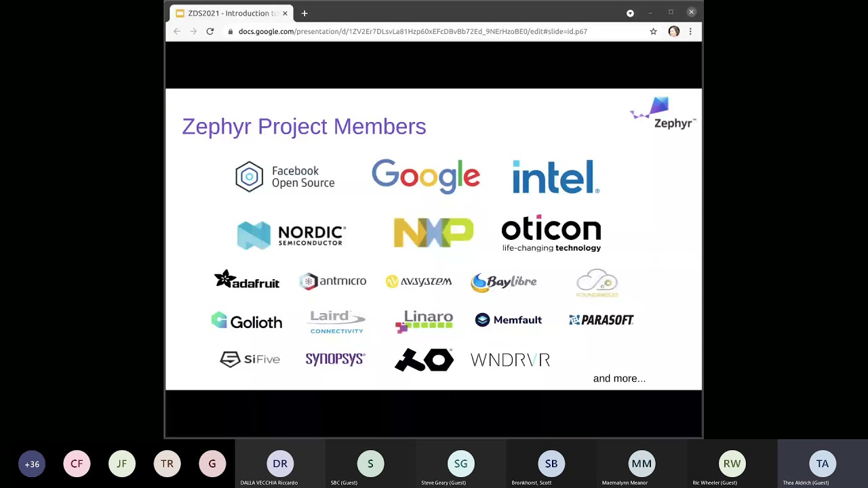
Task: Open a new browser tab
Action: coord(304,13)
